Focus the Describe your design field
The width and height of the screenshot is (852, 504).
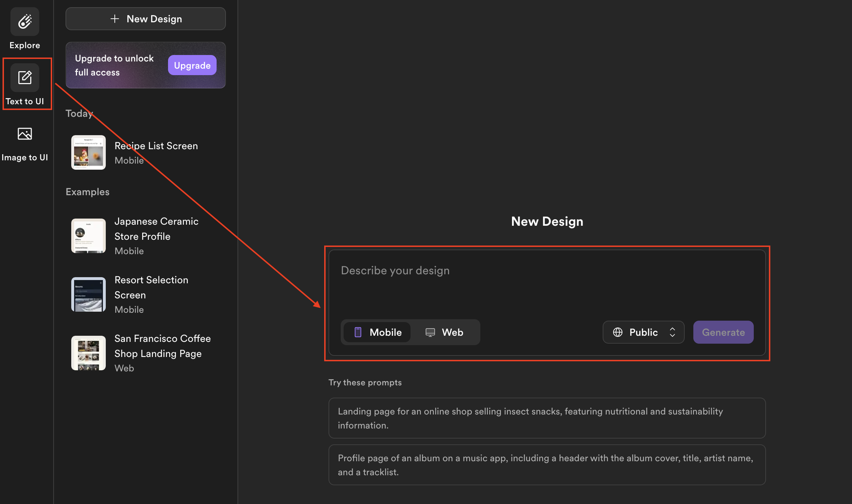tap(546, 284)
